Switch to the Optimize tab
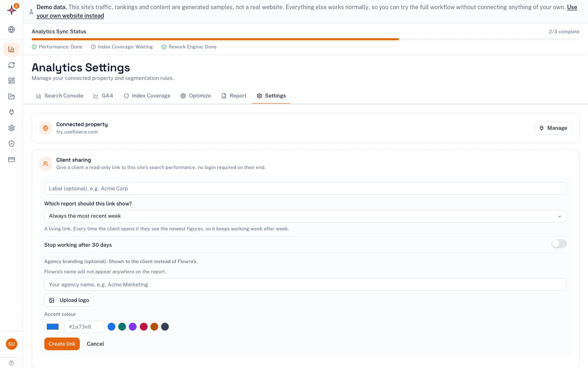 (196, 96)
